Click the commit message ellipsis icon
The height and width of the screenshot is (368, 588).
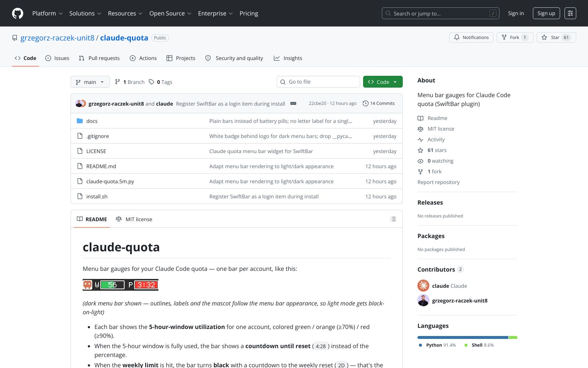(293, 103)
